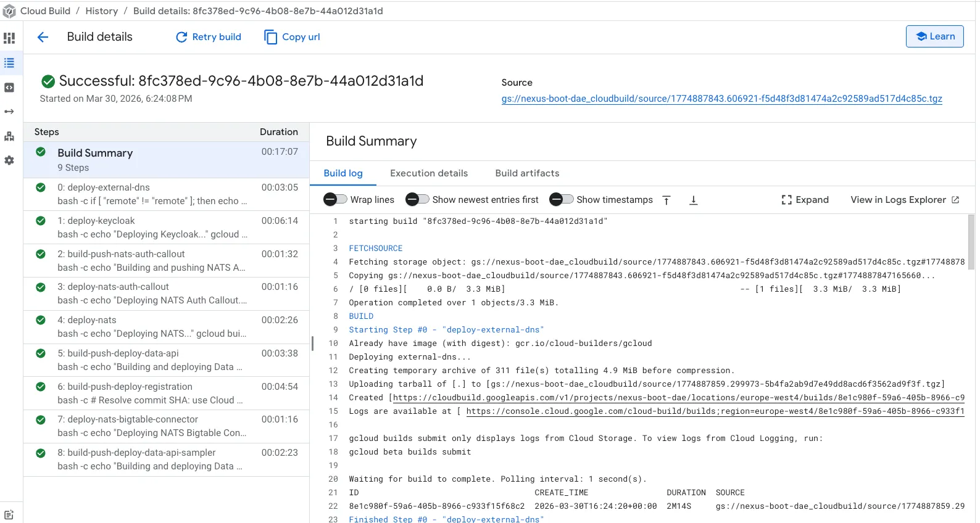Select step 3: deploy-nats-auth-callout
The height and width of the screenshot is (523, 980).
[x=166, y=294]
